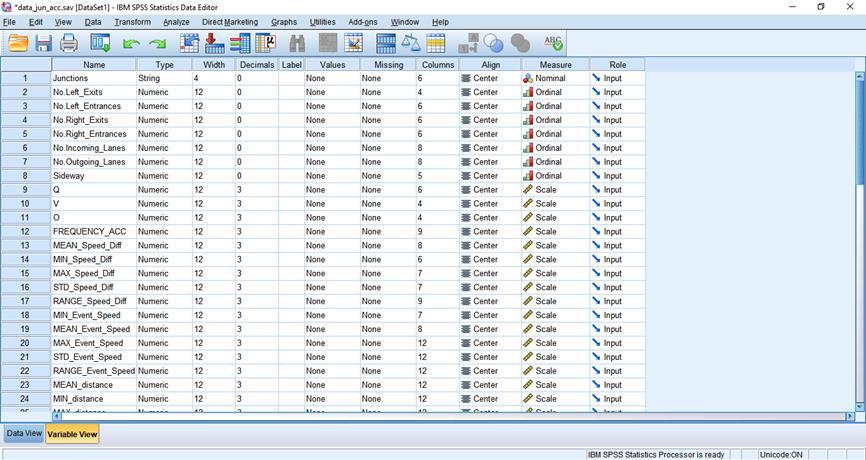Click Input role icon for FREQUENCY_ACC row

pos(596,231)
